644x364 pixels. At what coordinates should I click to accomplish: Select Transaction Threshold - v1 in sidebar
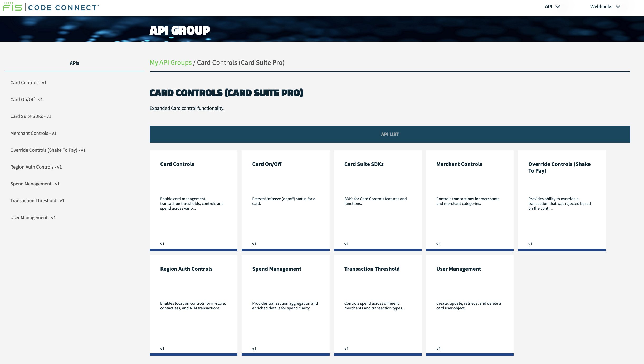(37, 200)
